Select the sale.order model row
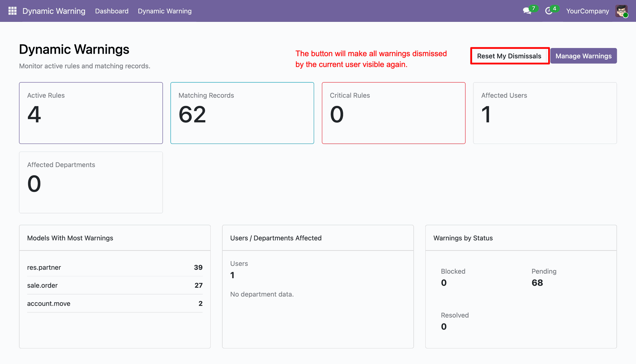636x364 pixels. pyautogui.click(x=115, y=285)
